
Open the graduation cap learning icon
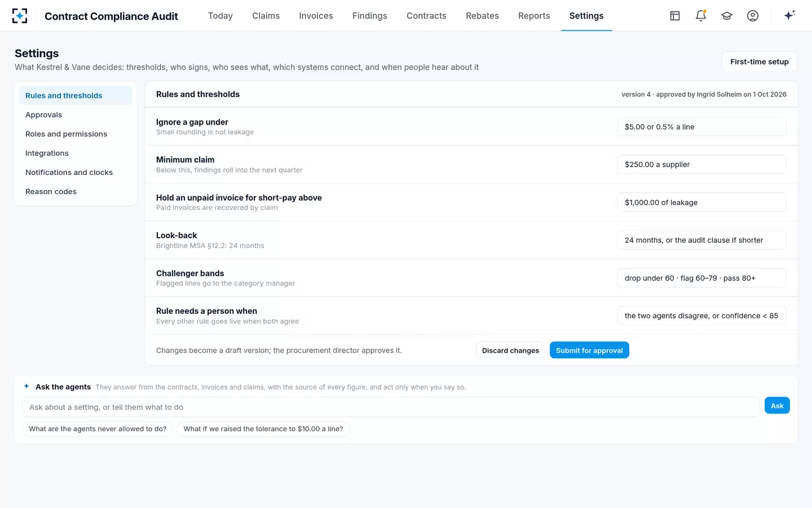[727, 16]
